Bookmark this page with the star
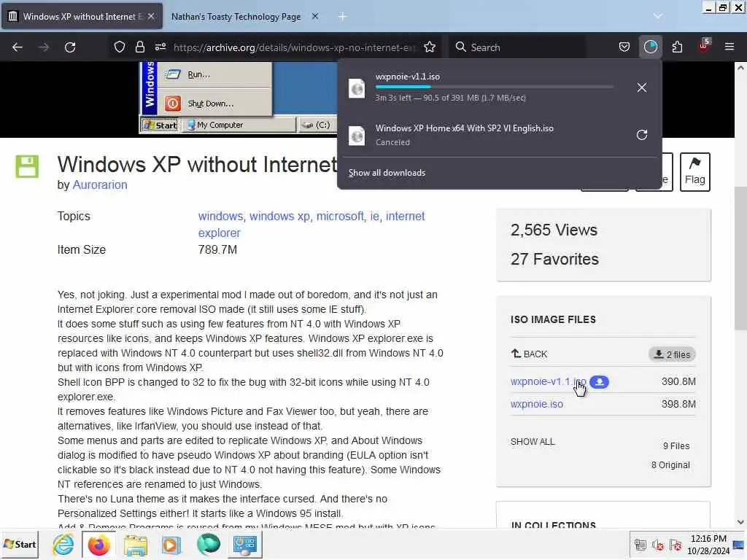 pyautogui.click(x=430, y=47)
